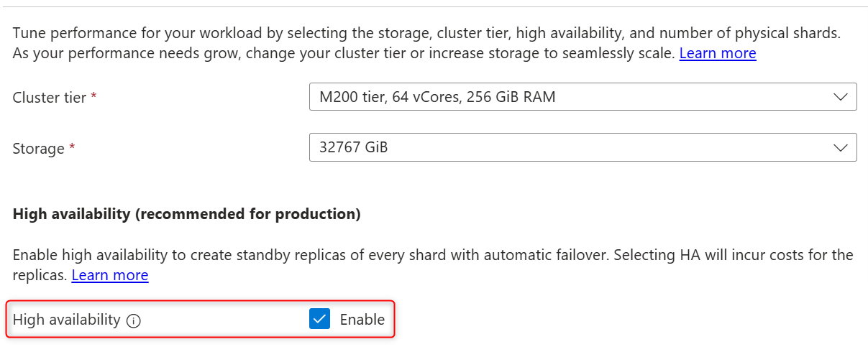Image resolution: width=868 pixels, height=352 pixels.
Task: Click the Enable label beside the checkbox
Action: click(362, 320)
